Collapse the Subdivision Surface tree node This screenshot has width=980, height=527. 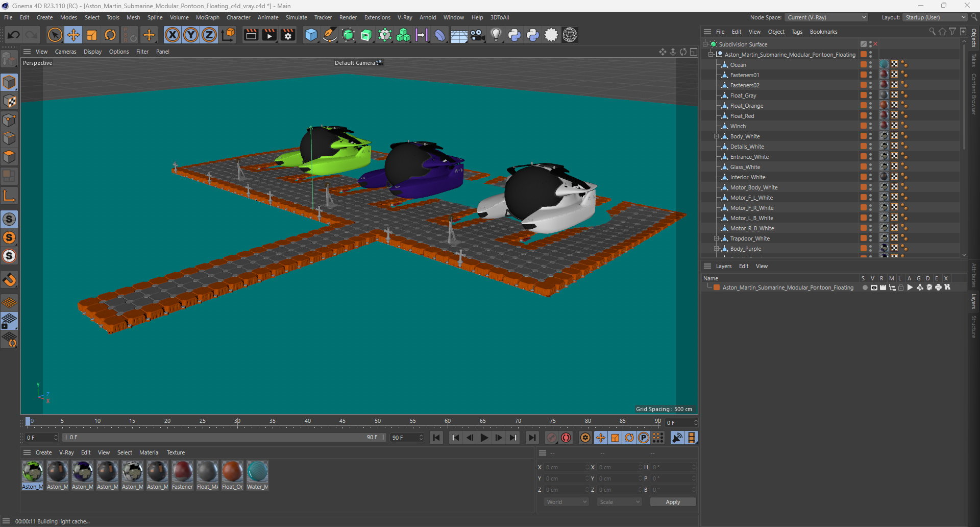pos(705,44)
